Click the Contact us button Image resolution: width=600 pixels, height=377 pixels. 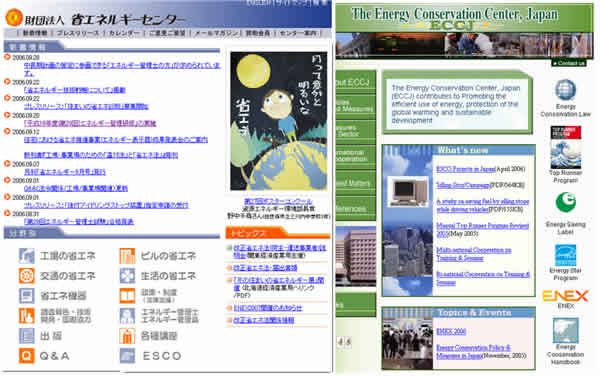click(x=571, y=63)
